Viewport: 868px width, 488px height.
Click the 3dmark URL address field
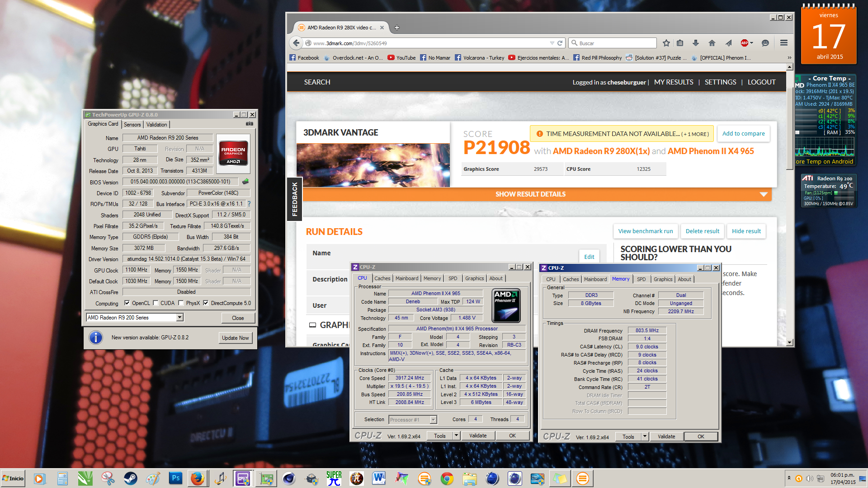tap(427, 43)
